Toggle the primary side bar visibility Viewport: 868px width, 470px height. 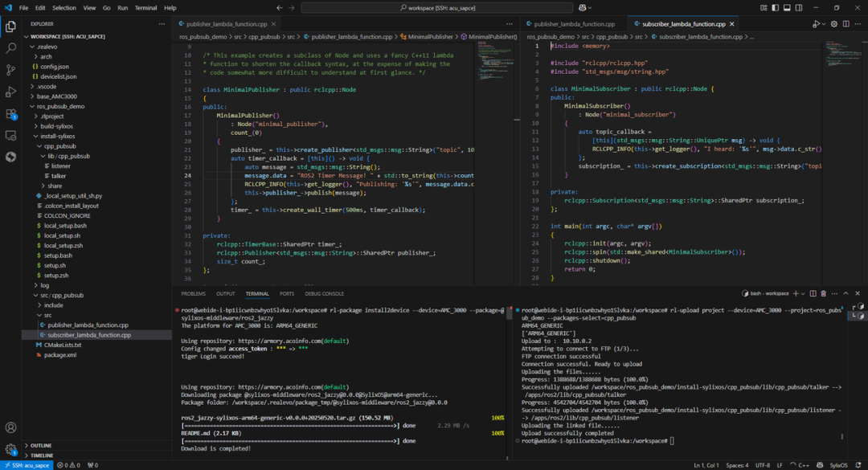tap(776, 7)
